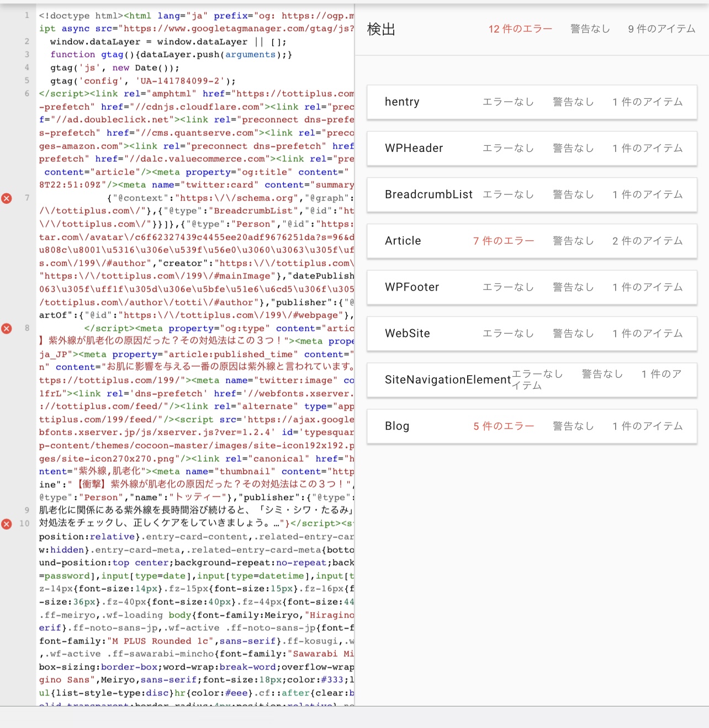
Task: Click the doctype html line in the code
Action: [x=197, y=15]
